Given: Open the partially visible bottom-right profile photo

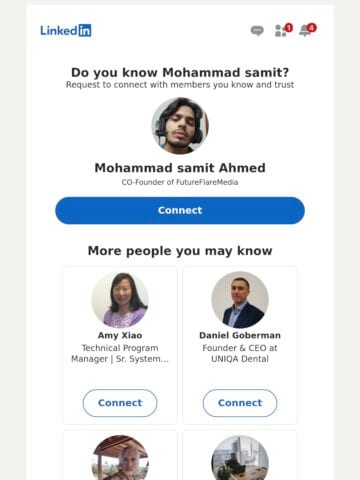Looking at the screenshot, I should [x=240, y=457].
